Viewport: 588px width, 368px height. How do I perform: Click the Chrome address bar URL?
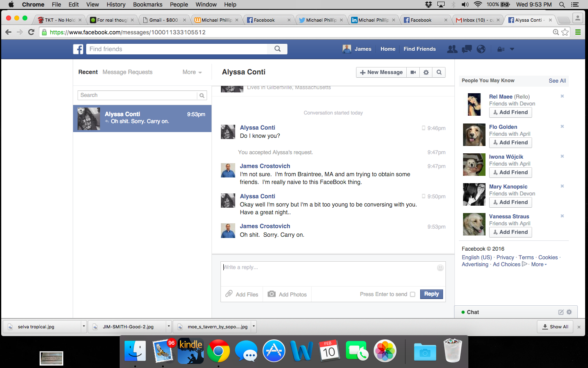128,32
